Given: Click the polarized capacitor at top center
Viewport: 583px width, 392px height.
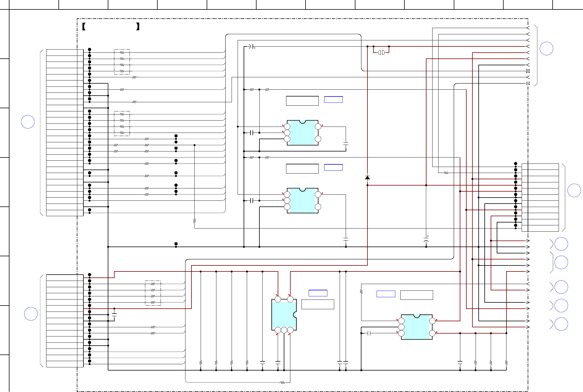Looking at the screenshot, I should 251,46.
